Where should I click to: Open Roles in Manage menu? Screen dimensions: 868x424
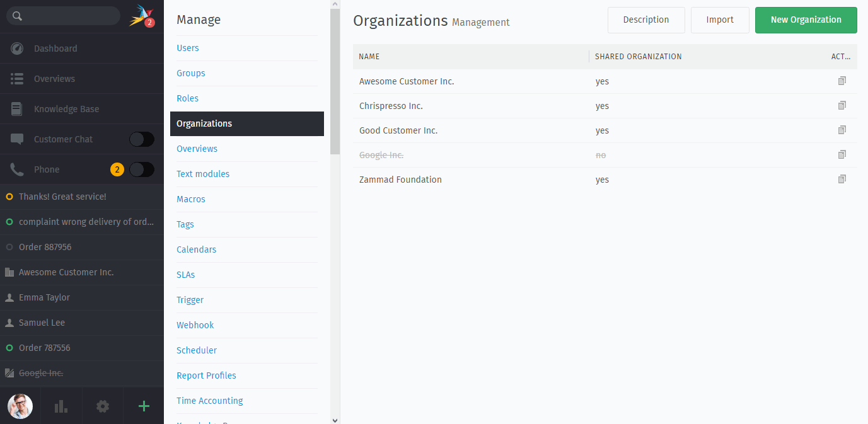(188, 98)
